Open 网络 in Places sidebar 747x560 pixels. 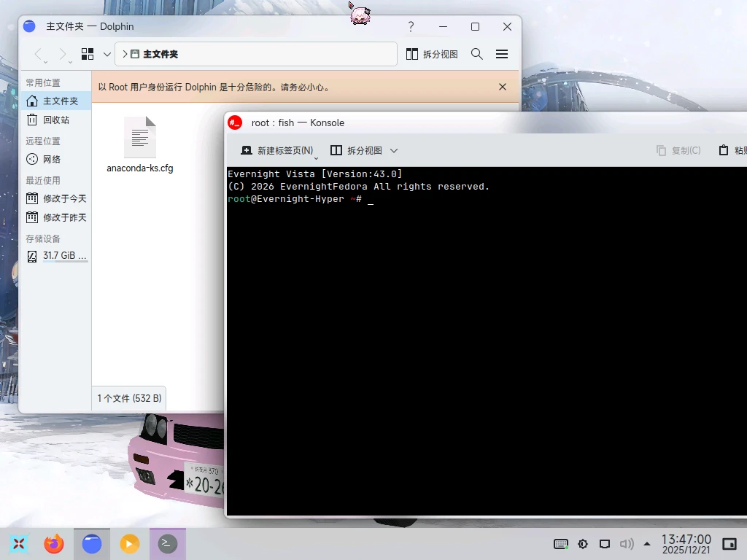click(56, 159)
